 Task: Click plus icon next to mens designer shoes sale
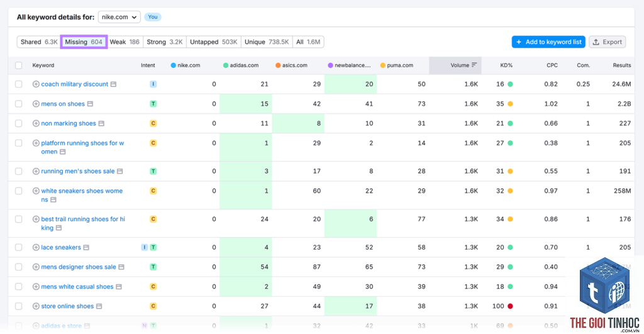coord(36,267)
